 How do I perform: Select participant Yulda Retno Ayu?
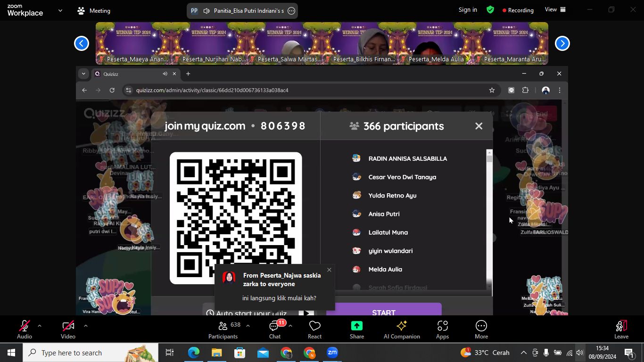392,196
